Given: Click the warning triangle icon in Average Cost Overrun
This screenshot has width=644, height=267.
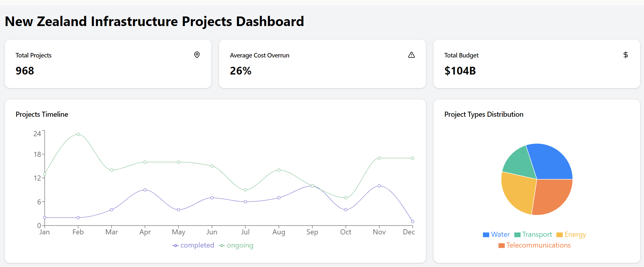Looking at the screenshot, I should coord(411,55).
